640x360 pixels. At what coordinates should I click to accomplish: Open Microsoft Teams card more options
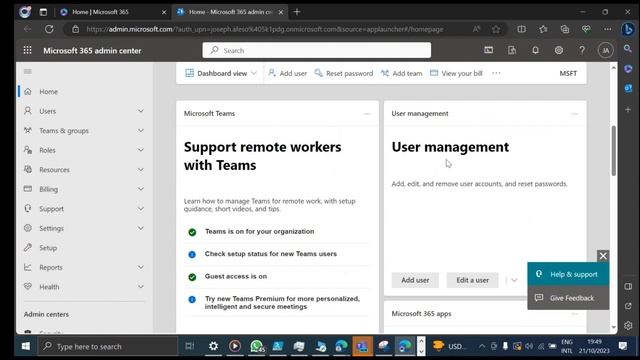[367, 114]
